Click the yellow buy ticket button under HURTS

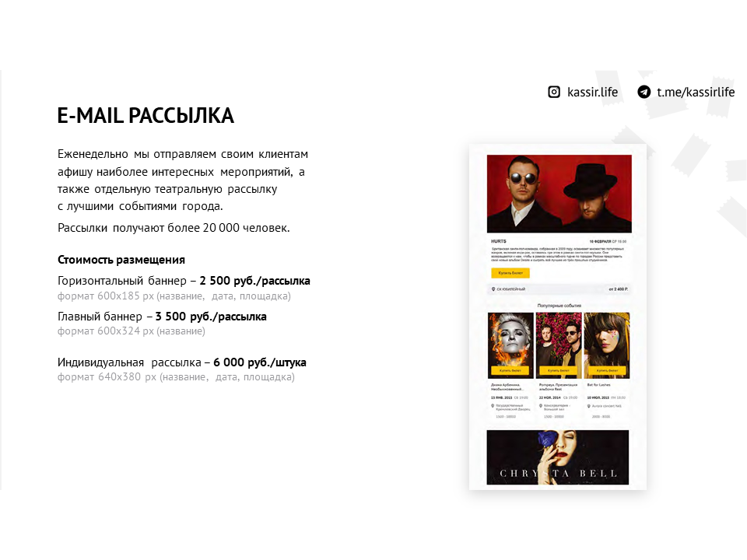(x=510, y=273)
